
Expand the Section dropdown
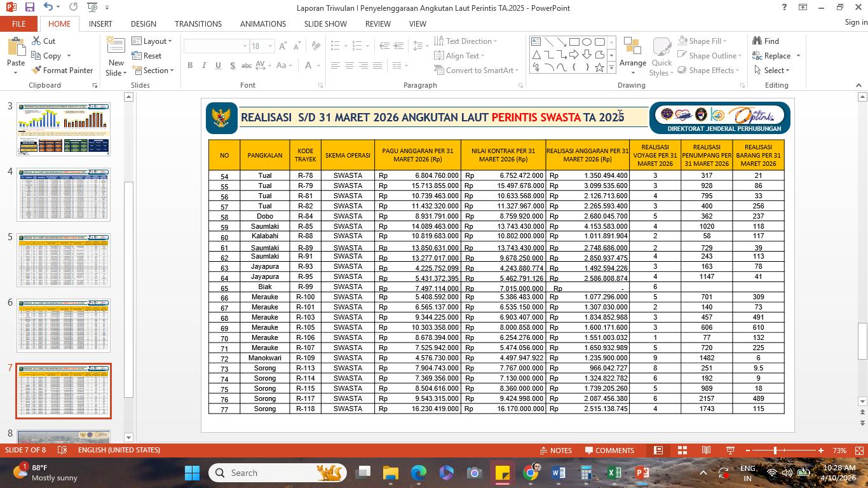click(153, 70)
